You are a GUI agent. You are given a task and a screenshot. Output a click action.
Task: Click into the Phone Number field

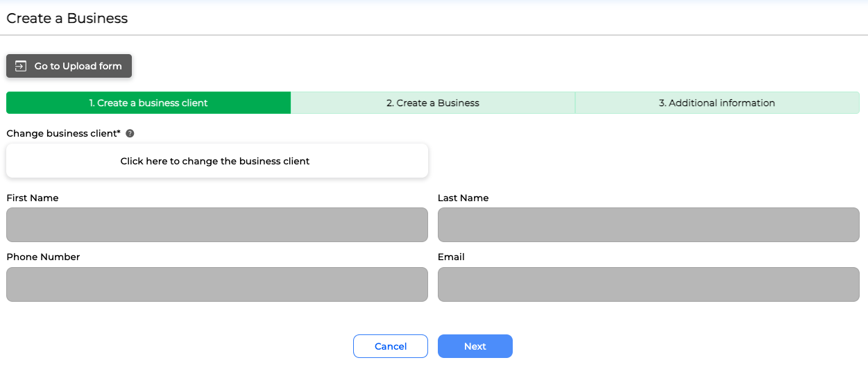click(x=216, y=284)
